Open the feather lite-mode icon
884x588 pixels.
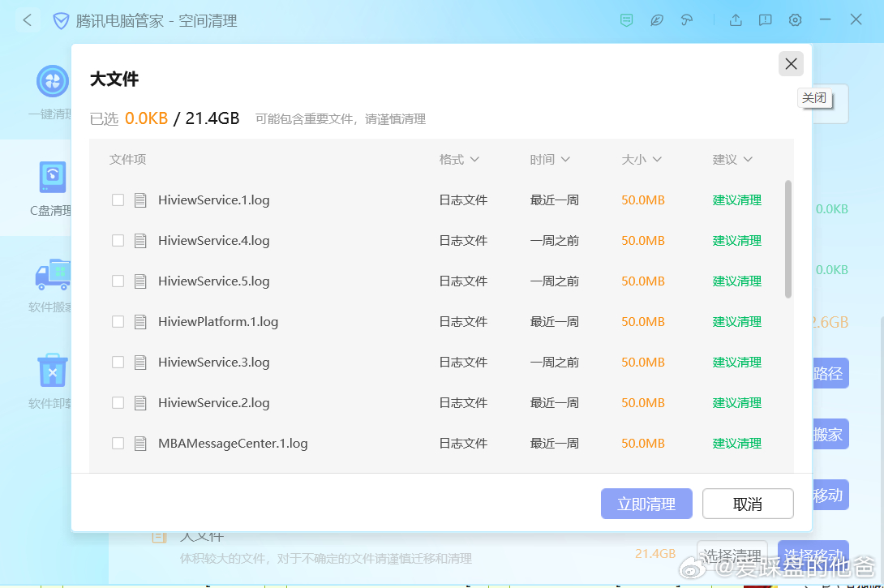[656, 20]
